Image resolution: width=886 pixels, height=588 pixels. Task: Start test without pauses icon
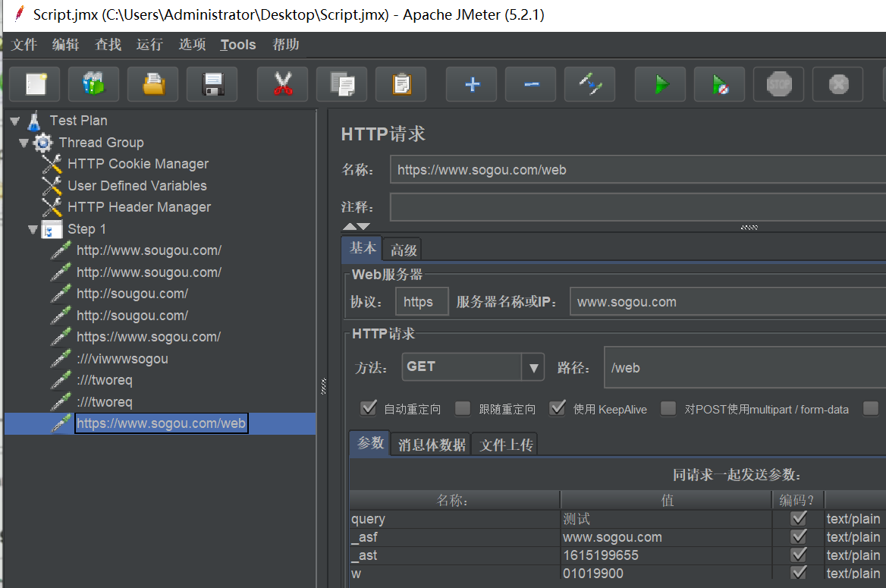[x=720, y=84]
